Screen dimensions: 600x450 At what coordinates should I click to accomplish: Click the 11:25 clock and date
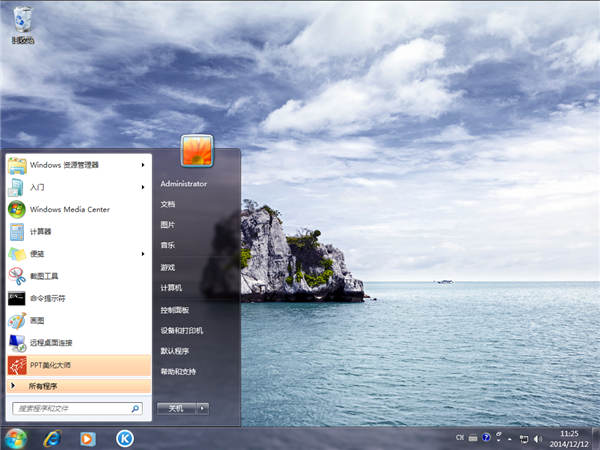569,439
